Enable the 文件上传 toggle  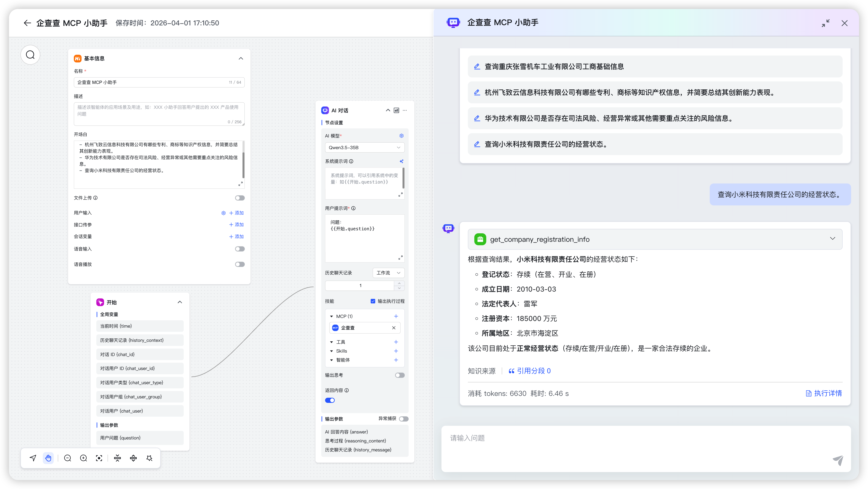240,198
